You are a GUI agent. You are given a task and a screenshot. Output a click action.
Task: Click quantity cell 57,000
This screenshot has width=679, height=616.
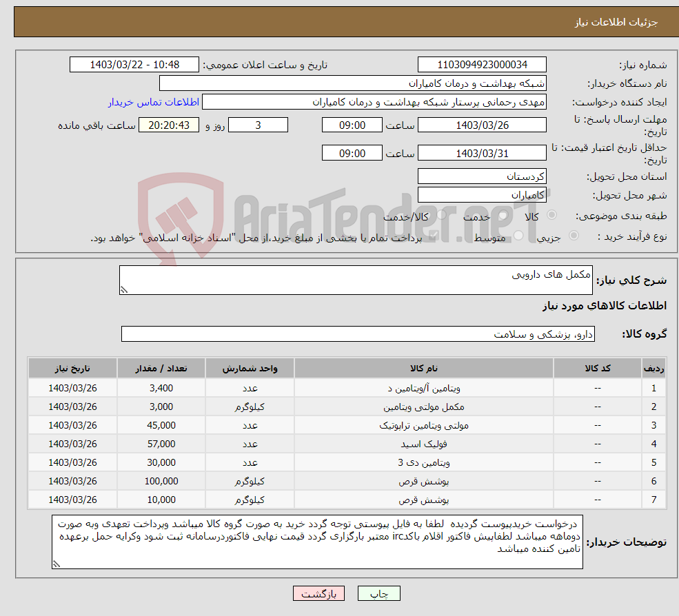(161, 444)
